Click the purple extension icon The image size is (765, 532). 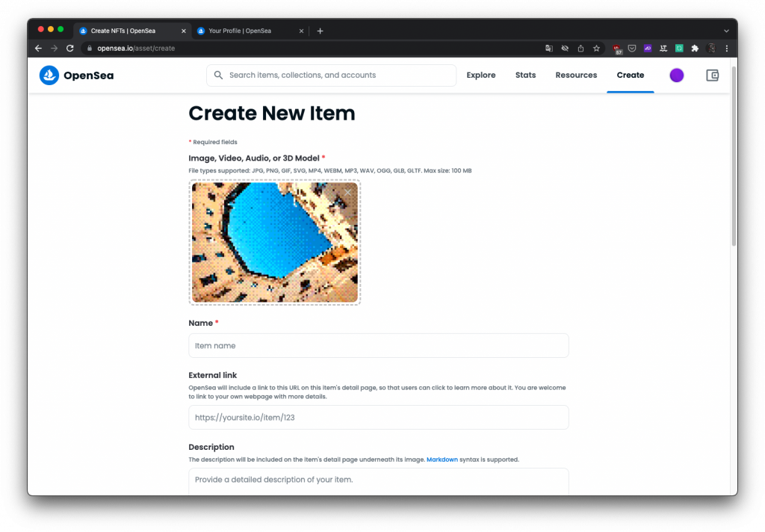tap(648, 49)
